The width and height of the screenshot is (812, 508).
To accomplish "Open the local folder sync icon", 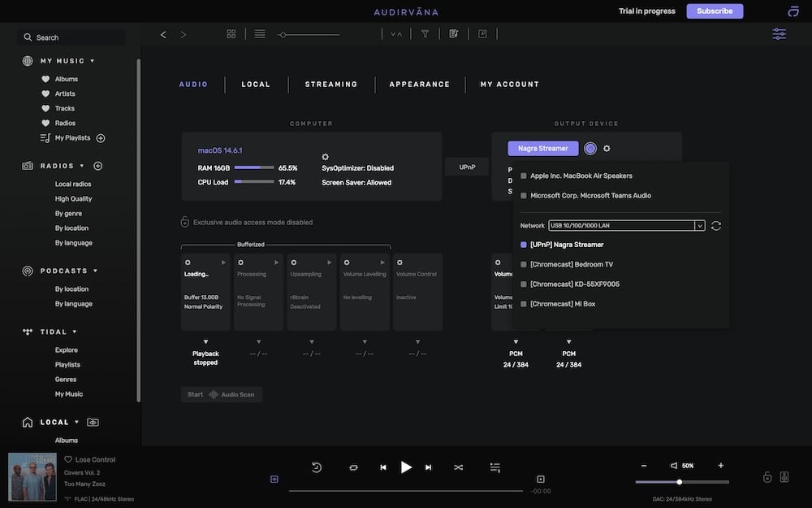I will click(93, 422).
